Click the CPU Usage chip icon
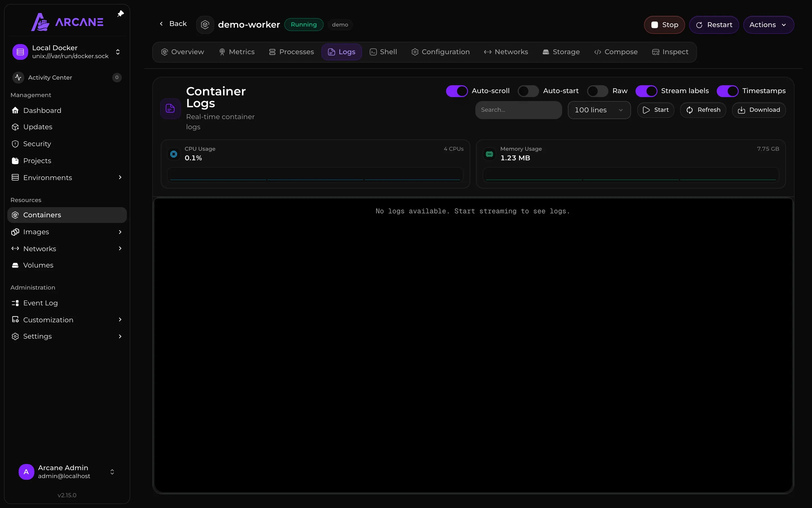 (x=174, y=154)
